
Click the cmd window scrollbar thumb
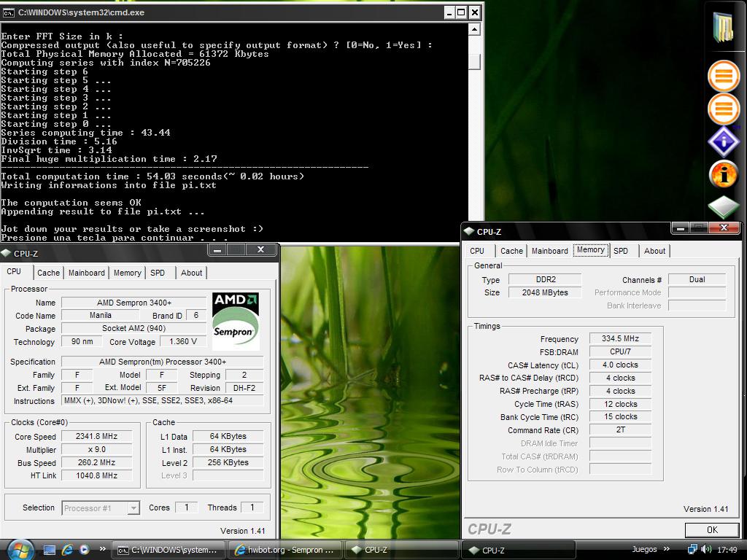(x=474, y=61)
